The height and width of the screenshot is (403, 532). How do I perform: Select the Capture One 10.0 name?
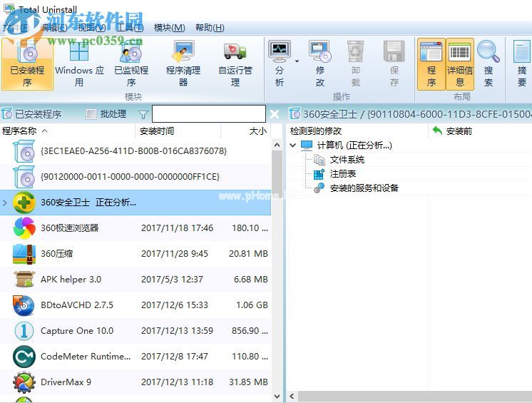[x=77, y=331]
